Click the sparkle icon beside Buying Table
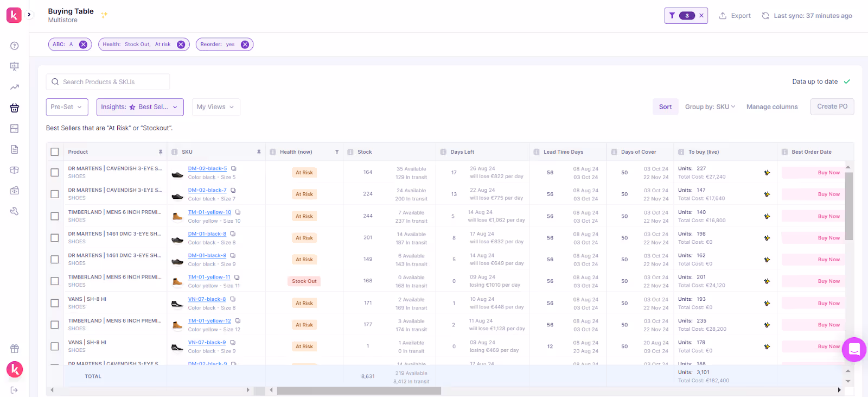 104,15
